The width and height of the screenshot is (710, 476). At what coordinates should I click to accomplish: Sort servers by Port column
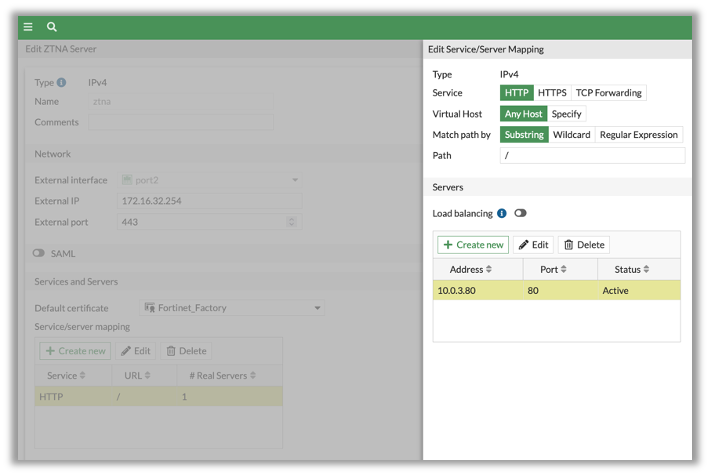point(564,269)
